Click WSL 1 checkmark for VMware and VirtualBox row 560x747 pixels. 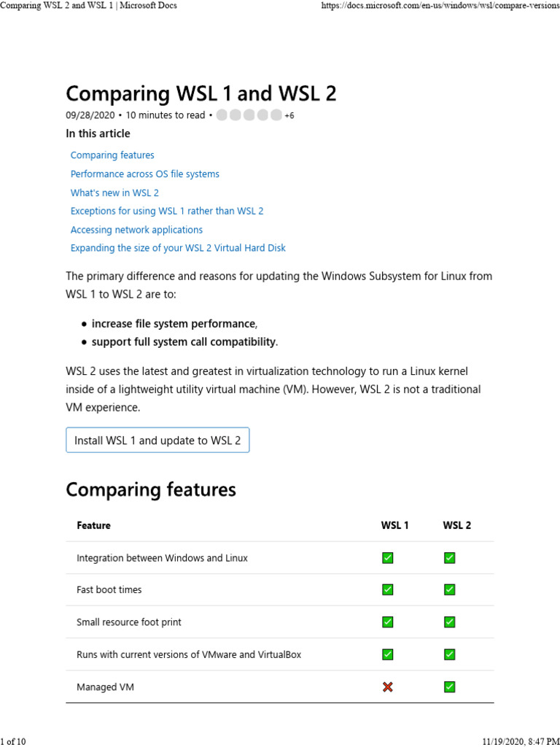coord(387,654)
